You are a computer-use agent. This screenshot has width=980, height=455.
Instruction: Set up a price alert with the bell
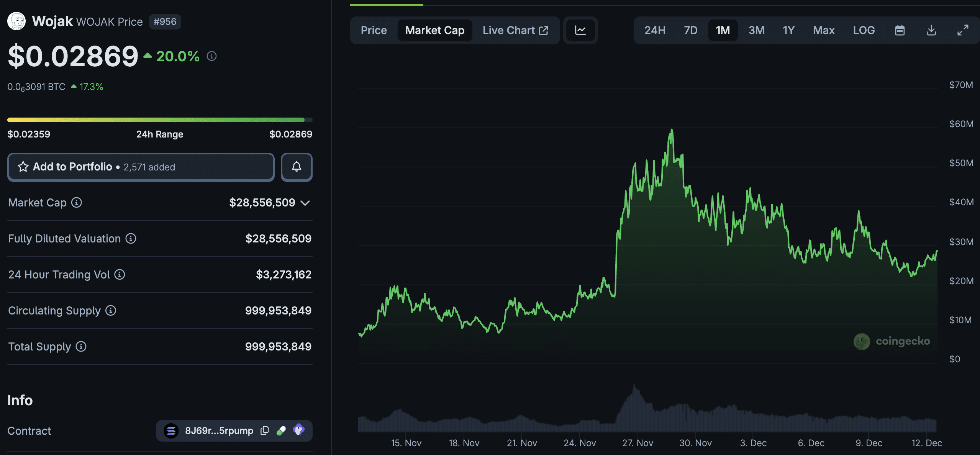pos(296,167)
